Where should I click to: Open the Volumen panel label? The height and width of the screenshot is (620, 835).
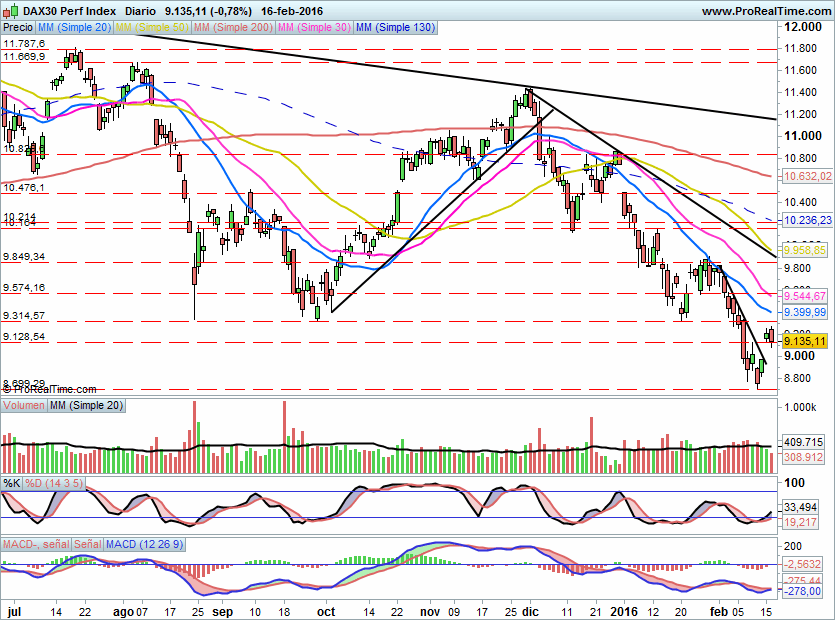coord(24,405)
